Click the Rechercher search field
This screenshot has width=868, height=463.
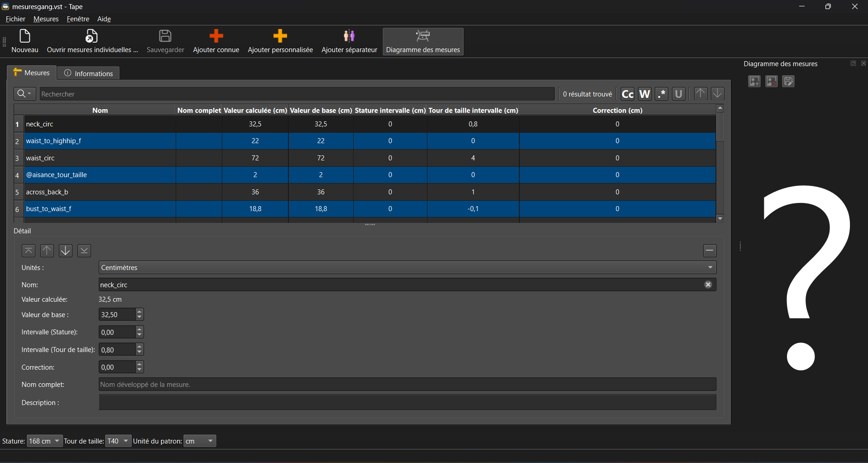pos(297,94)
